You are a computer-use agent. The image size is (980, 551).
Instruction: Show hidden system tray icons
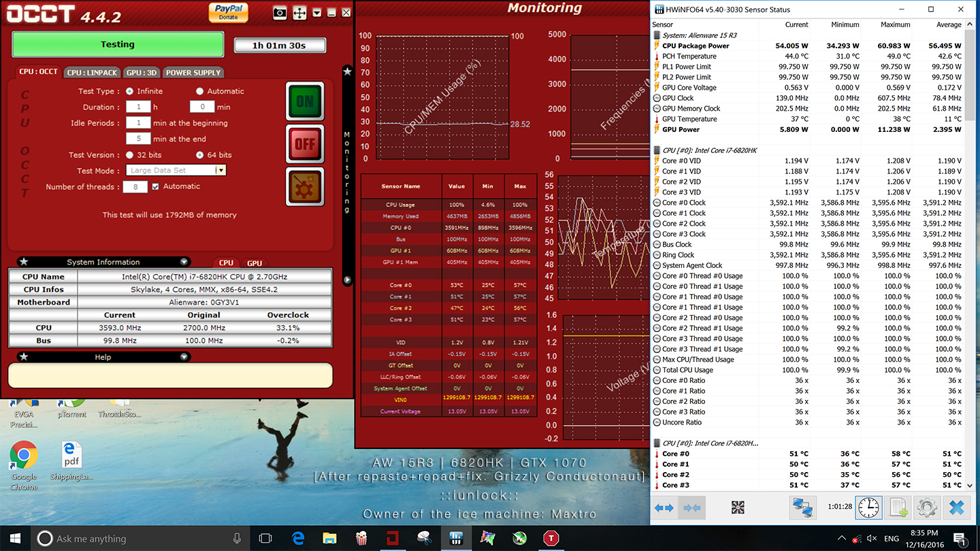pos(843,538)
